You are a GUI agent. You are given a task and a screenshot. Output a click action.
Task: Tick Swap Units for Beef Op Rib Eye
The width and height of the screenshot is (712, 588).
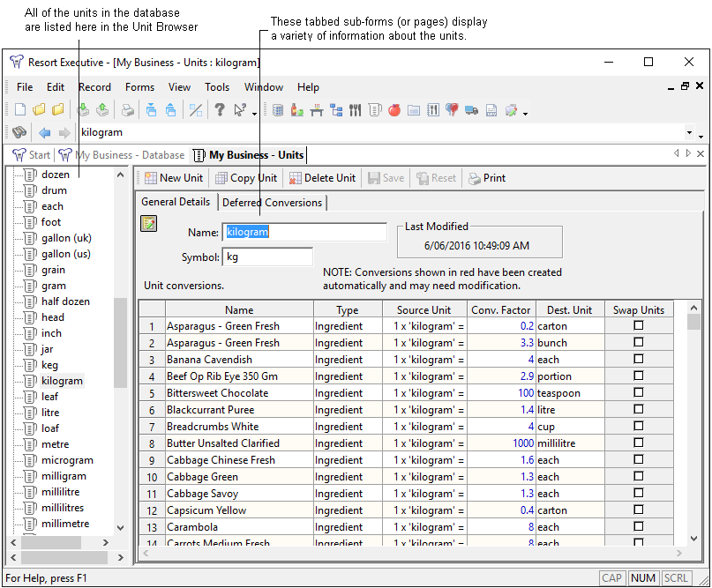[639, 376]
